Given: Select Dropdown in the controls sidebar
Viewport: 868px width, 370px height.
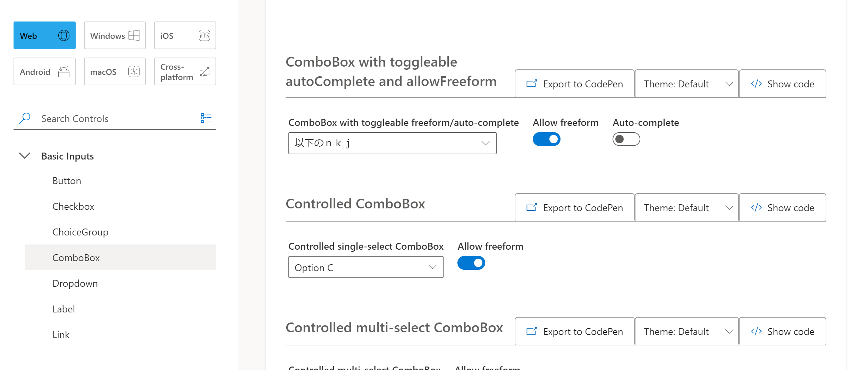Looking at the screenshot, I should tap(75, 283).
